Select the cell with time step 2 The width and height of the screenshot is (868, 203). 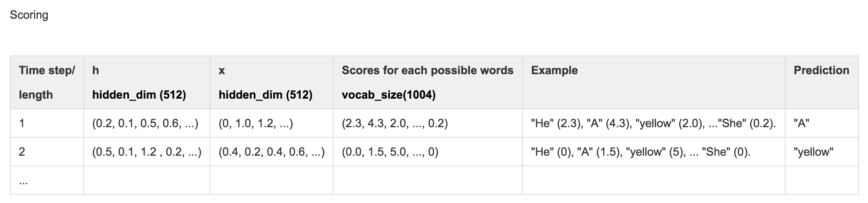click(x=47, y=152)
